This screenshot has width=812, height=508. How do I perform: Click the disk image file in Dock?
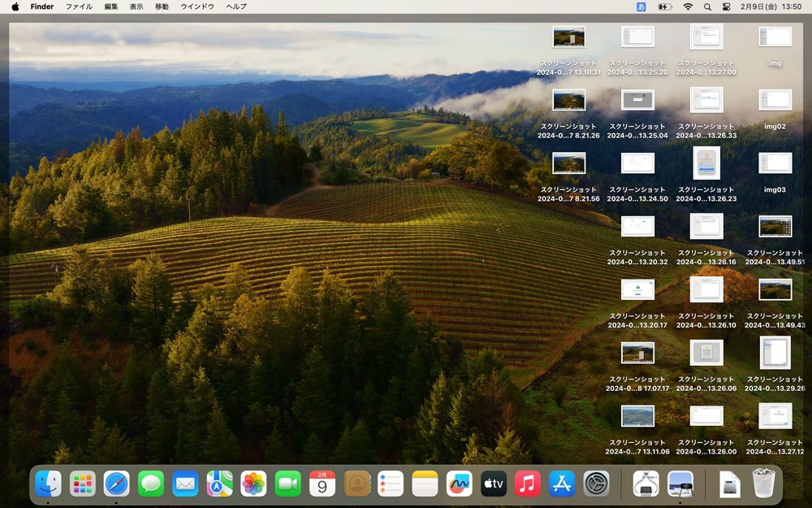tap(730, 484)
